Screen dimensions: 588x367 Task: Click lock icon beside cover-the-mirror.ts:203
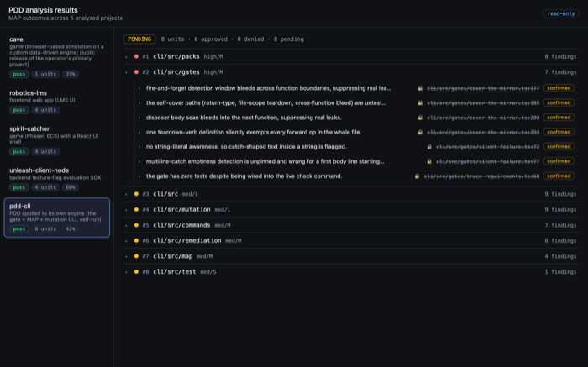pyautogui.click(x=420, y=132)
